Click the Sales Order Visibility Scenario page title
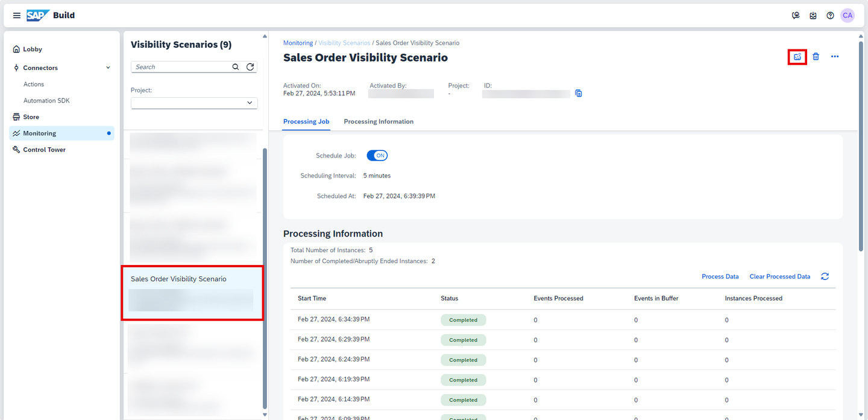The height and width of the screenshot is (420, 868). point(365,58)
